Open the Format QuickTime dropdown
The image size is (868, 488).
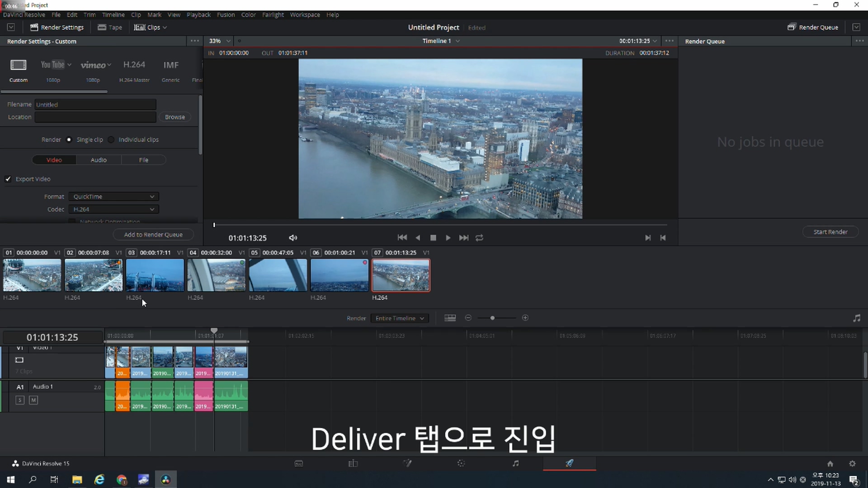pos(113,197)
